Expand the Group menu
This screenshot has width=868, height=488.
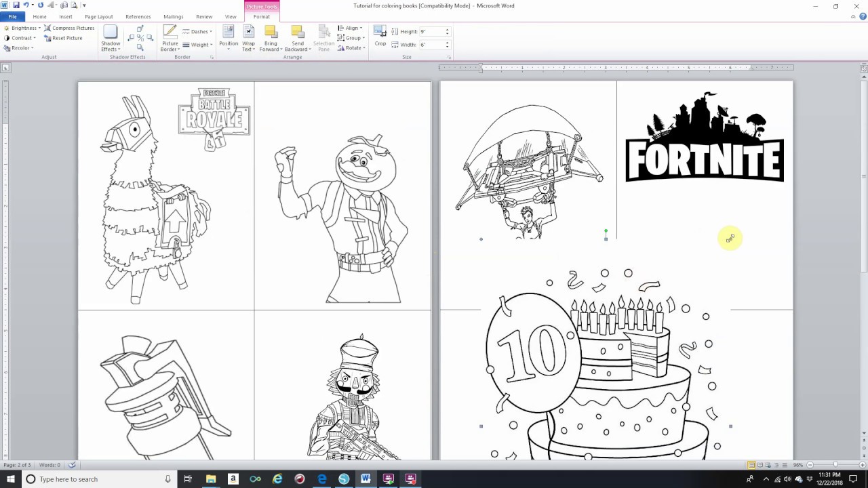pos(351,38)
